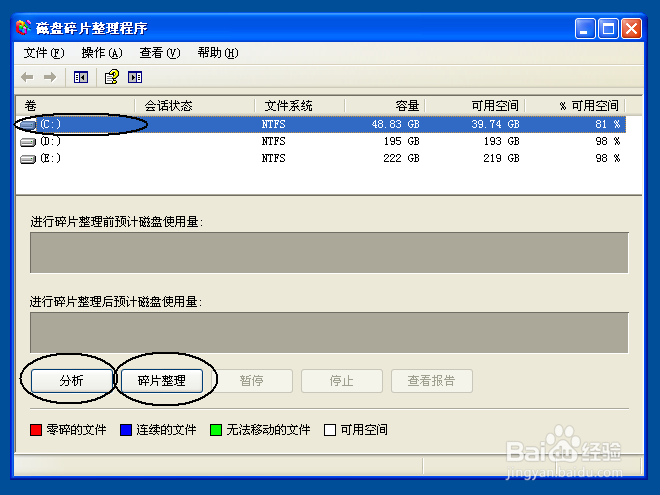Click the 停止 button
660x495 pixels.
click(x=342, y=381)
